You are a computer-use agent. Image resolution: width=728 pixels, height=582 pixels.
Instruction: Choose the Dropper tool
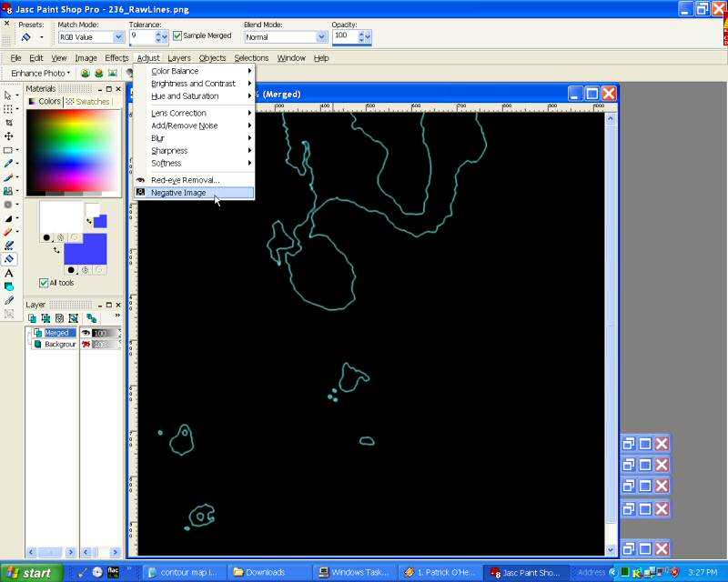click(x=9, y=164)
